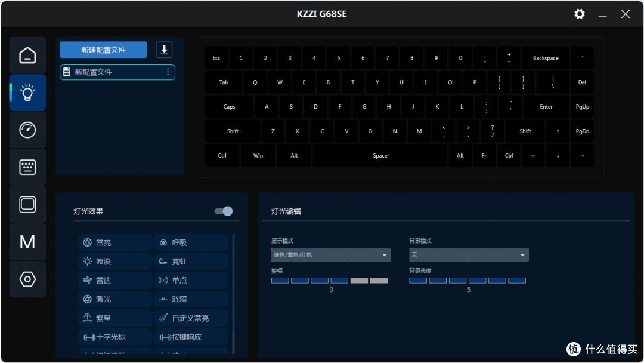644x363 pixels.
Task: Select the 新配置文件 profile entry
Action: (117, 72)
